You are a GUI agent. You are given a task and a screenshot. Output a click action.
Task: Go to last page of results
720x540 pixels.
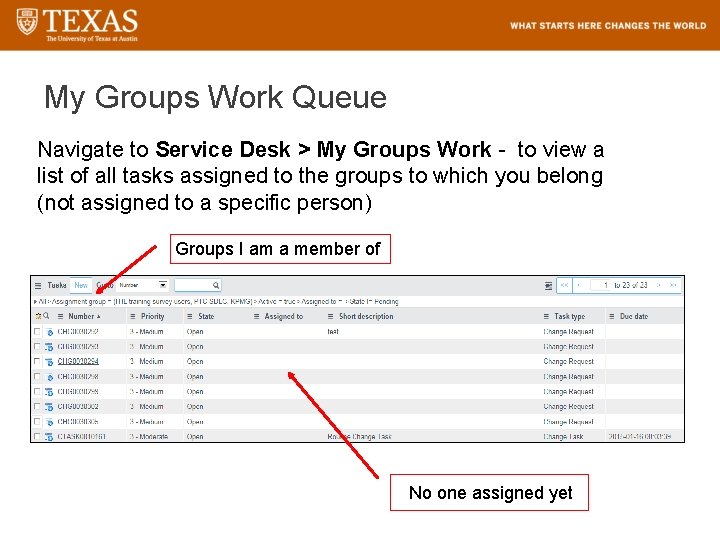pos(673,285)
